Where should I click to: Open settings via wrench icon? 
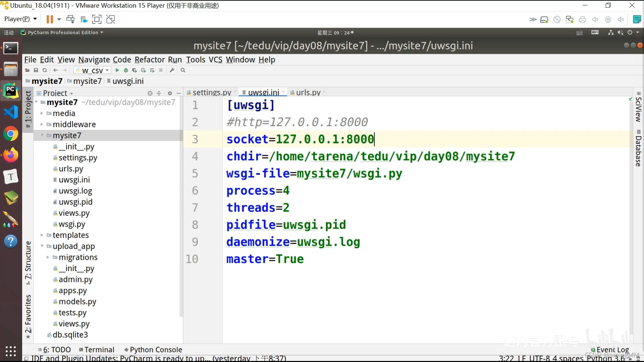172,70
